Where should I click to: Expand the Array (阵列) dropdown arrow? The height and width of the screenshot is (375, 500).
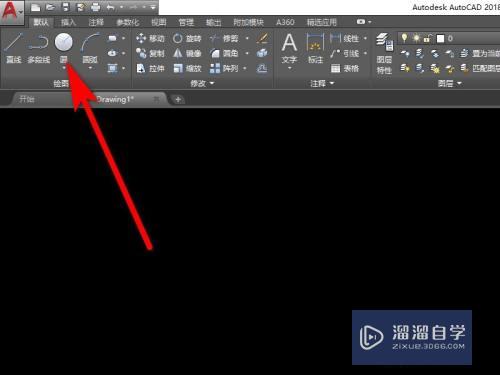246,69
